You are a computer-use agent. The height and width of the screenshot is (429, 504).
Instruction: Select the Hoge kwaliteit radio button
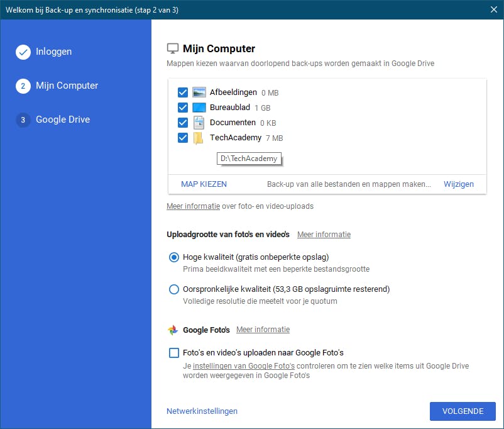click(x=174, y=257)
